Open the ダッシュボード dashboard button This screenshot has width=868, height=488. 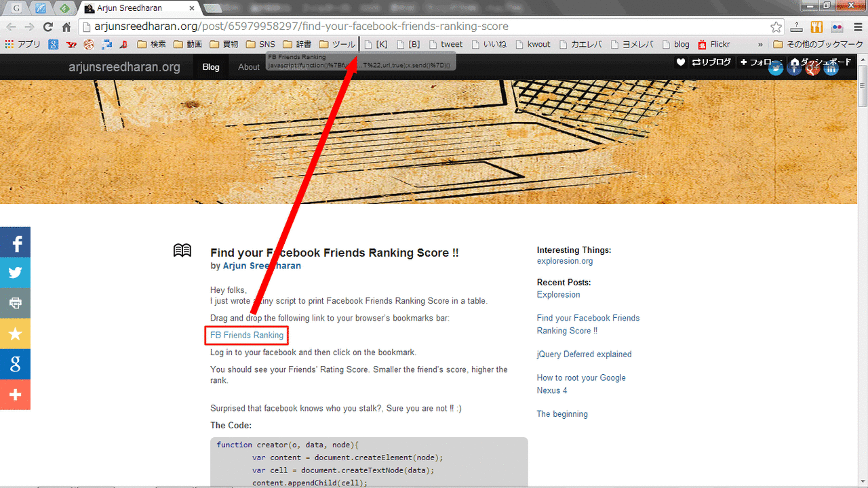coord(821,62)
